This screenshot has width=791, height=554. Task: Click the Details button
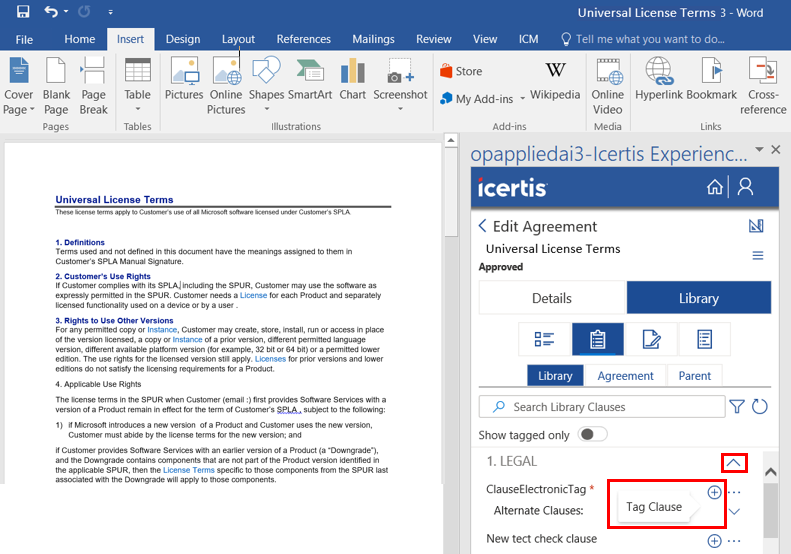pos(551,298)
